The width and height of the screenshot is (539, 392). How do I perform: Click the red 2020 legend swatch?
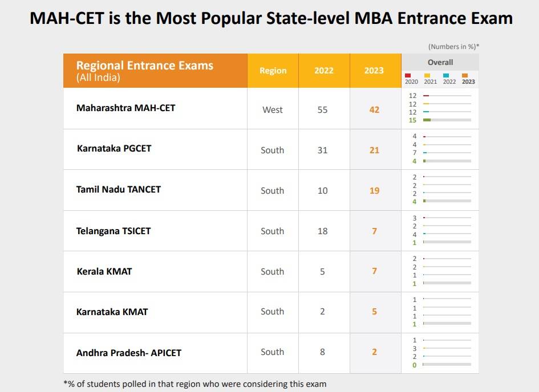(x=408, y=75)
